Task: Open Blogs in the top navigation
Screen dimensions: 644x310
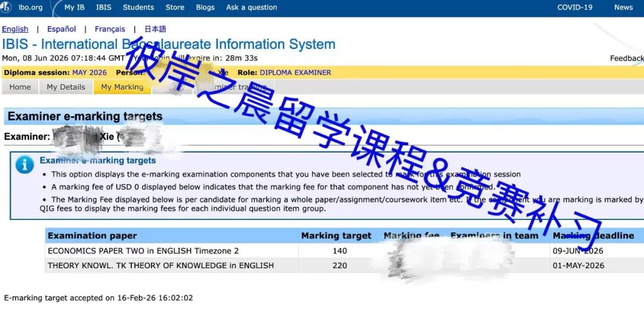Action: pos(205,7)
